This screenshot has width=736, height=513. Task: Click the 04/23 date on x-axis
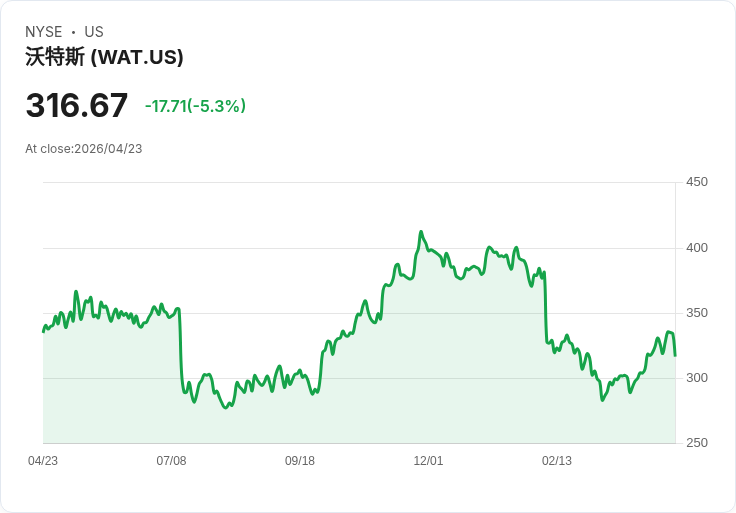point(43,461)
